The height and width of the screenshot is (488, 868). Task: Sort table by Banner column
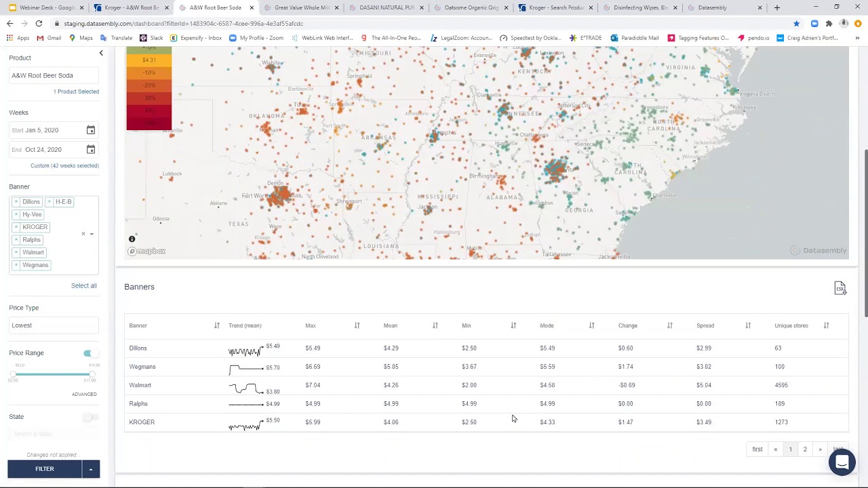click(x=216, y=326)
